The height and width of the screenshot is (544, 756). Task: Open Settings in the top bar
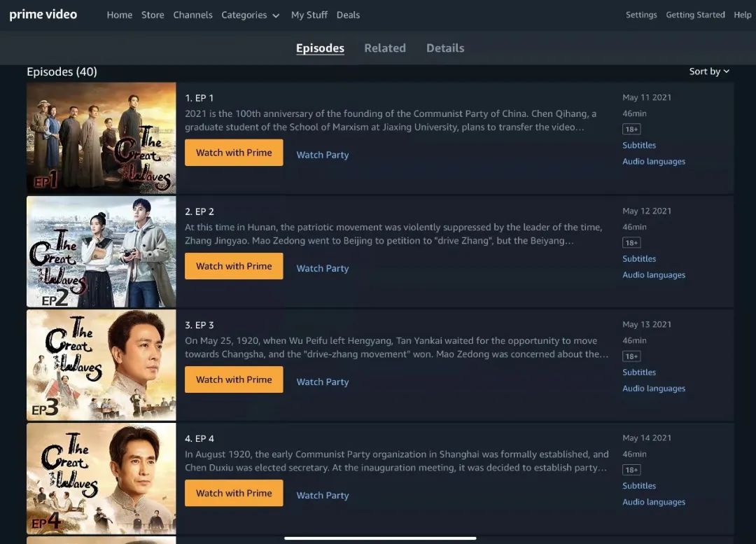(641, 15)
